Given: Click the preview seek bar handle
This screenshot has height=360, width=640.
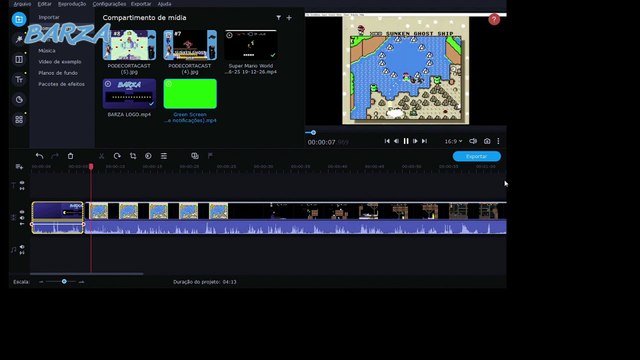Looking at the screenshot, I should click(x=313, y=132).
